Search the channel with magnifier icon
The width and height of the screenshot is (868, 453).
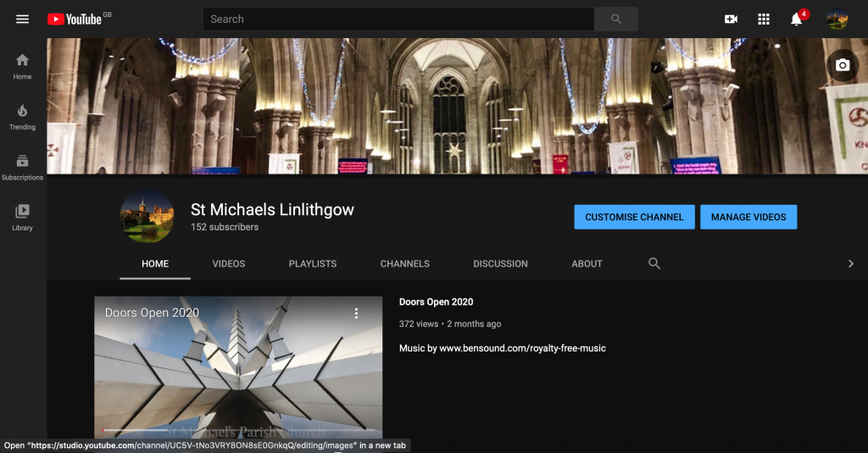coord(654,263)
